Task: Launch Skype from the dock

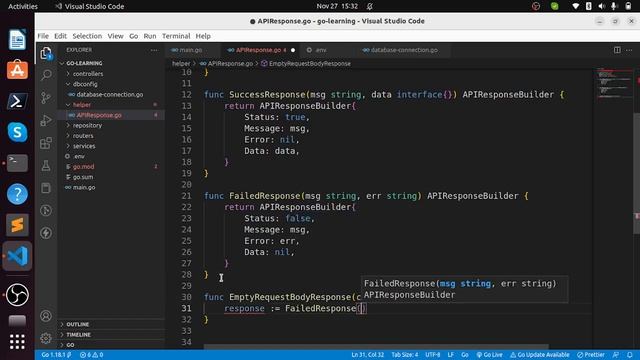Action: pyautogui.click(x=17, y=132)
